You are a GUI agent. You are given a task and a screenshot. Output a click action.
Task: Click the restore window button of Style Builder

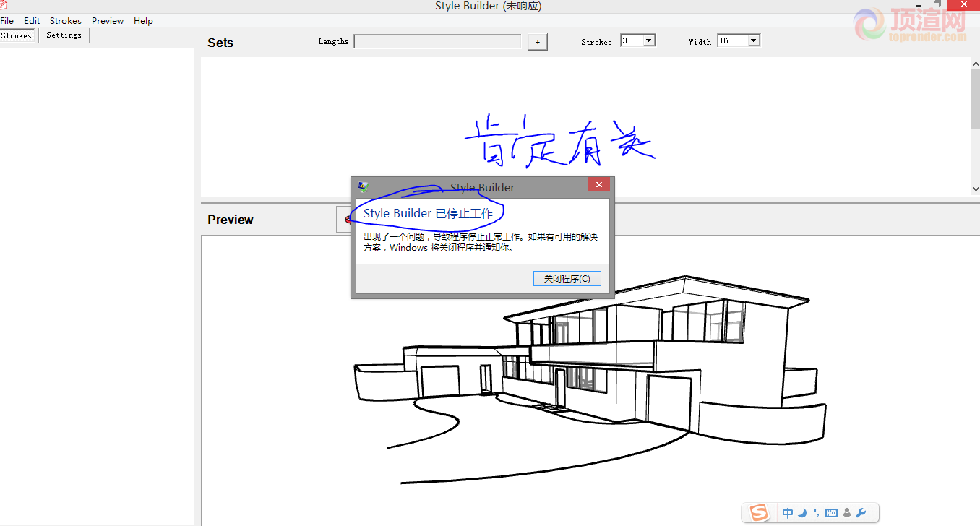(x=937, y=4)
